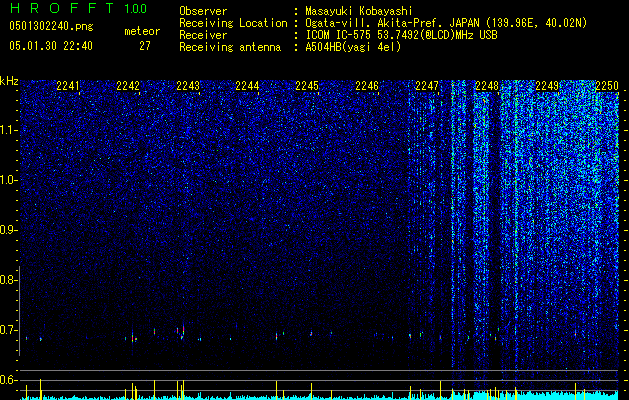Click the 2245 time marker
Viewport: 629px width, 400px height.
click(307, 86)
